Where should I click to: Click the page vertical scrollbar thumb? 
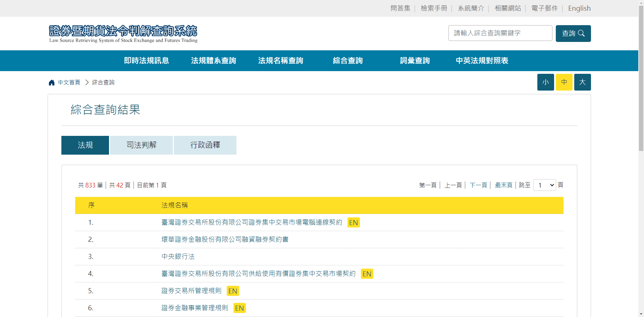641,79
